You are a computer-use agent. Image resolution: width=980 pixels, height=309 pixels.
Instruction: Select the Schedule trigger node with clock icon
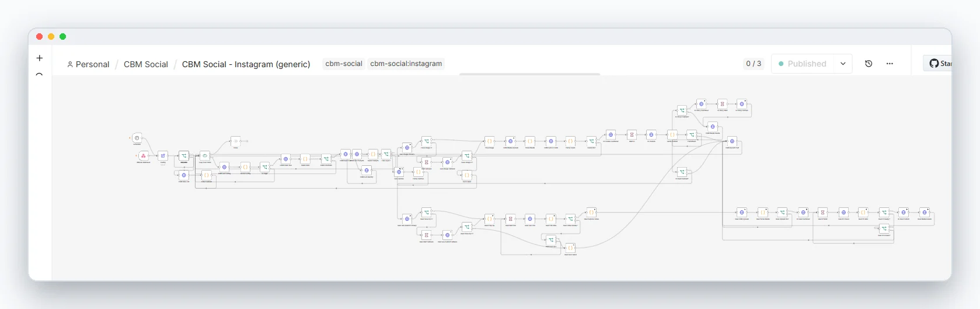tap(137, 138)
